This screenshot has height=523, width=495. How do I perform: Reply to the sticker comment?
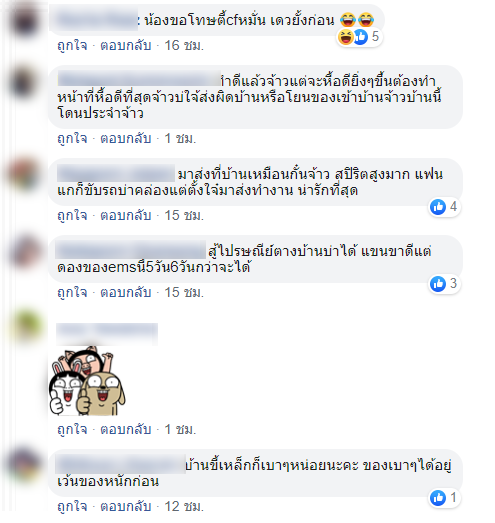click(126, 429)
